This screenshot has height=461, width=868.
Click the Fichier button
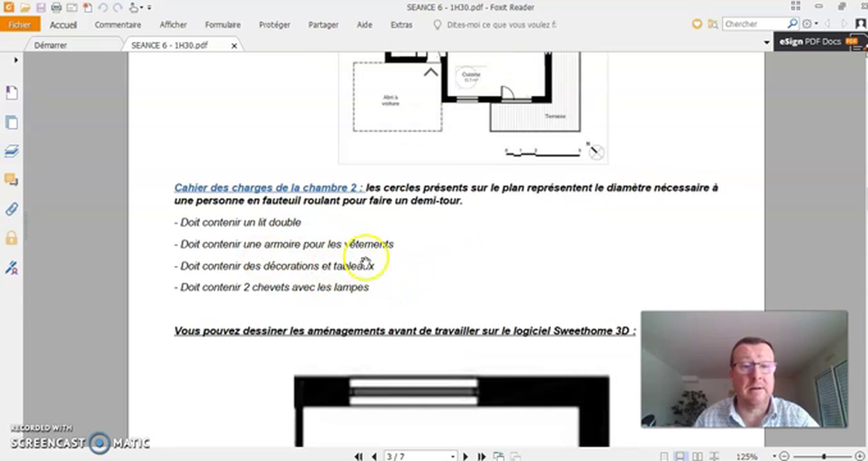20,25
